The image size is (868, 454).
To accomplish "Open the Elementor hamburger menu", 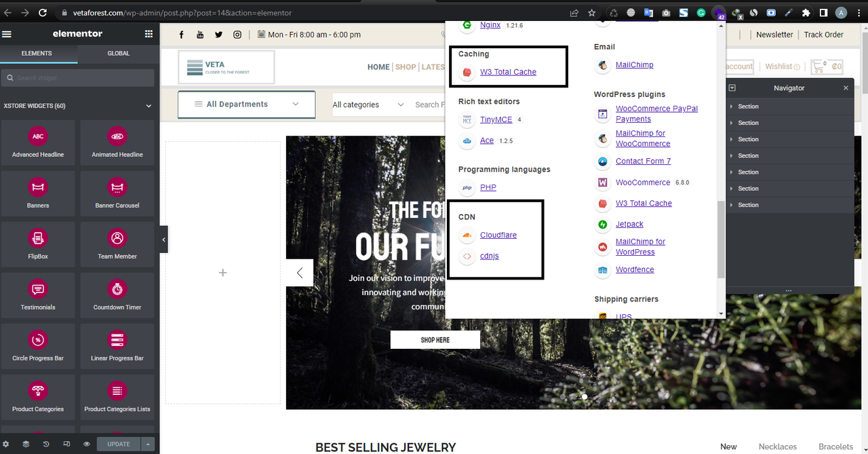I will [7, 34].
